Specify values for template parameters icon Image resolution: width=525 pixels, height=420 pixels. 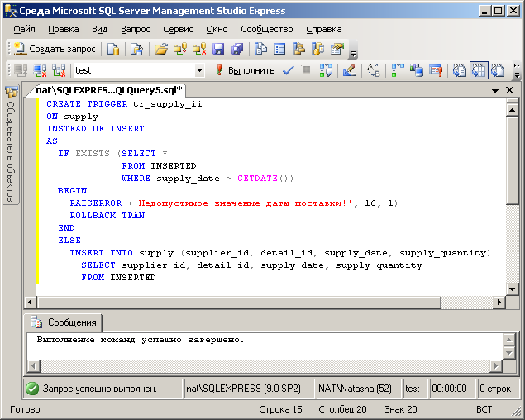(374, 70)
